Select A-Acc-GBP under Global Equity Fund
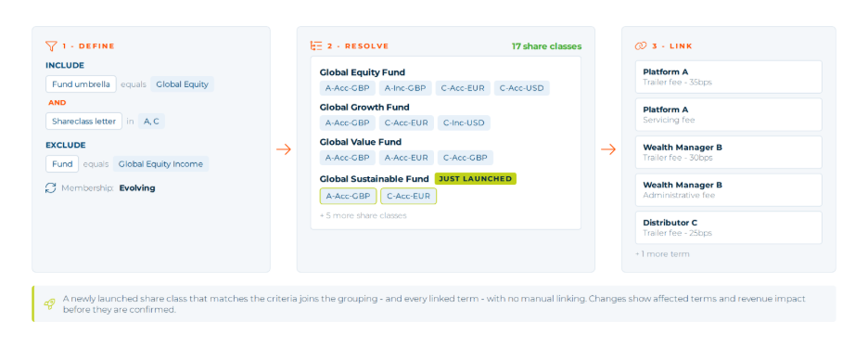The width and height of the screenshot is (868, 348). (347, 88)
